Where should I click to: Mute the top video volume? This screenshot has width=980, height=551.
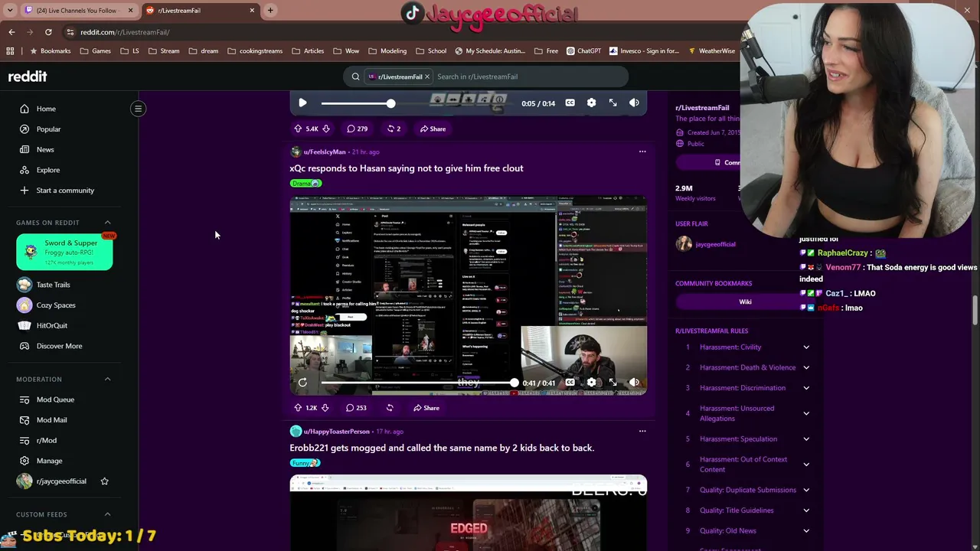(634, 103)
